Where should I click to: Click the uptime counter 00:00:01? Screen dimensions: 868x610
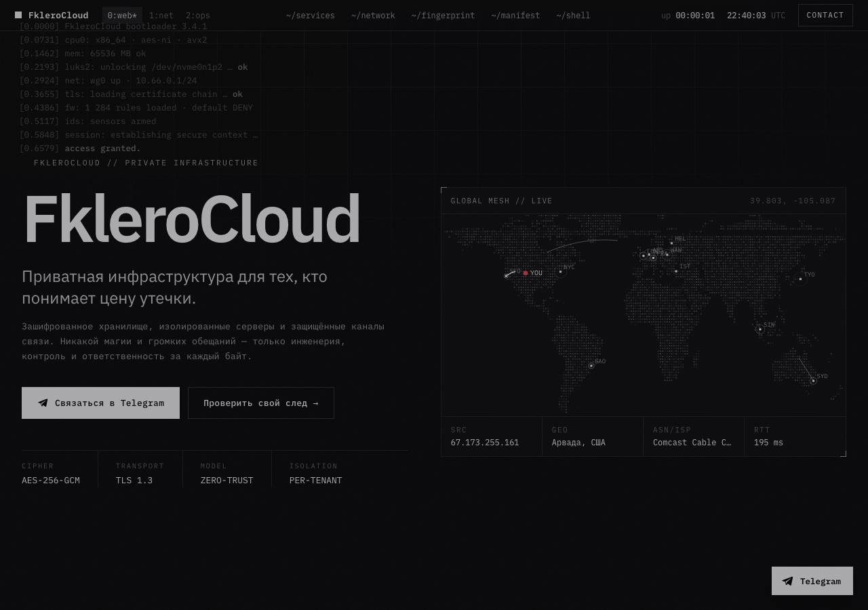tap(695, 16)
